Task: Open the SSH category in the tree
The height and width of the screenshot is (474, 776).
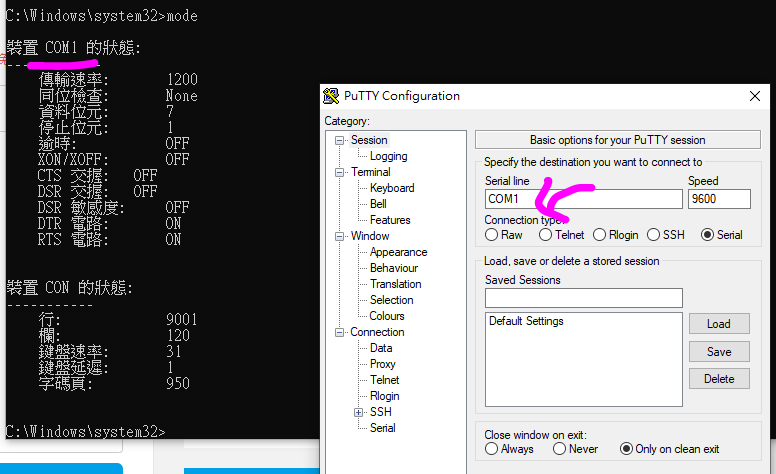Action: pos(381,412)
